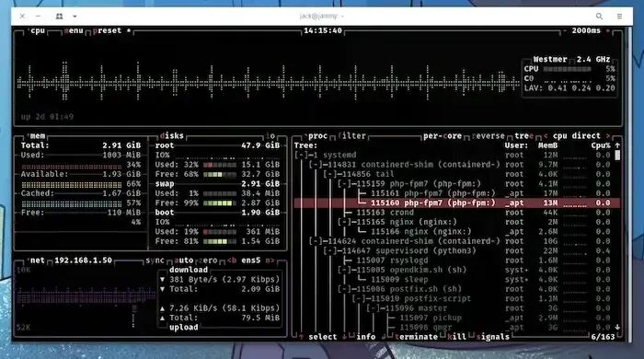
Task: Click the User: column header
Action: pyautogui.click(x=516, y=145)
